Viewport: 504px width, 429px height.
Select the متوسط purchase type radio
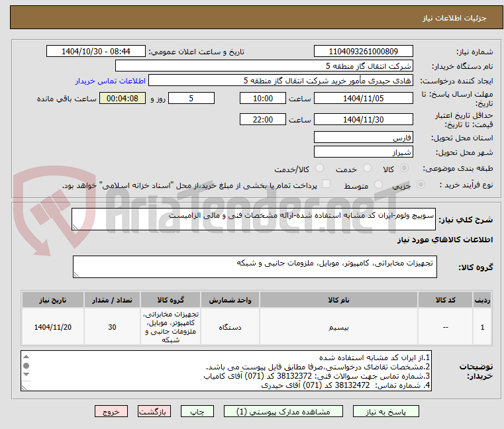(378, 185)
